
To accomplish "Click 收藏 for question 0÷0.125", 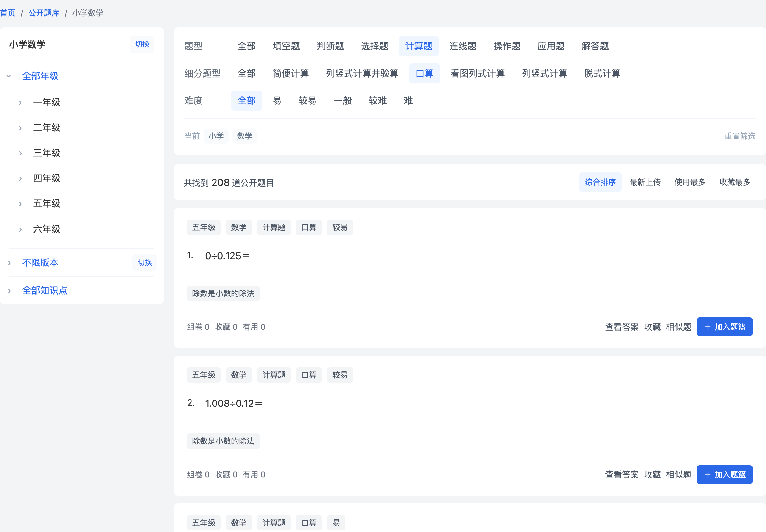I will point(652,327).
